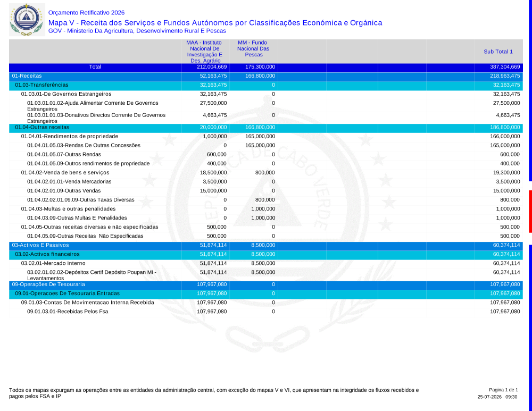Click '01.04.01.05.03-Rendas De Outras Concessões' row
The image size is (532, 411).
[x=265, y=146]
